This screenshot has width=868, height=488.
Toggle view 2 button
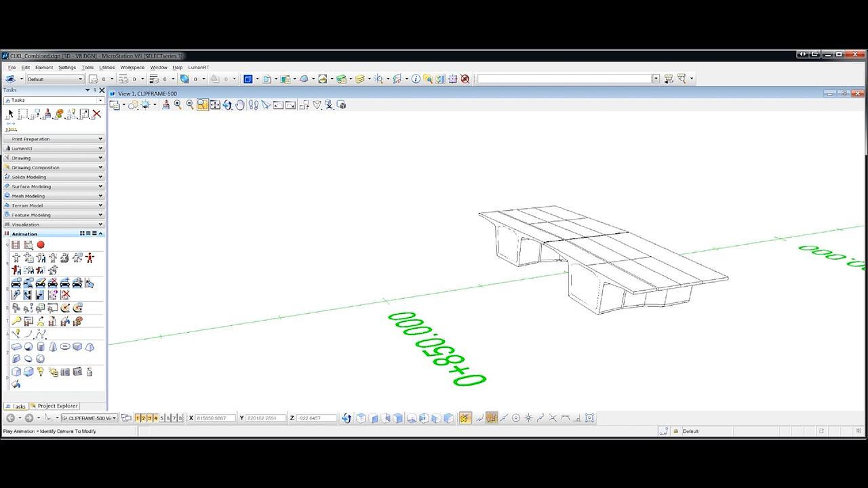click(x=144, y=418)
